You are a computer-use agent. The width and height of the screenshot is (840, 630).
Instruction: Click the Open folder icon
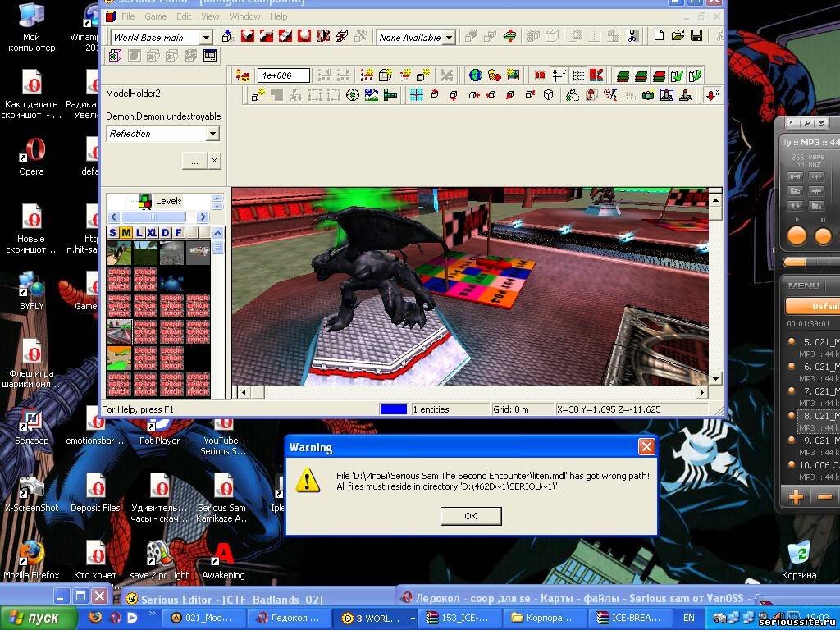[678, 35]
